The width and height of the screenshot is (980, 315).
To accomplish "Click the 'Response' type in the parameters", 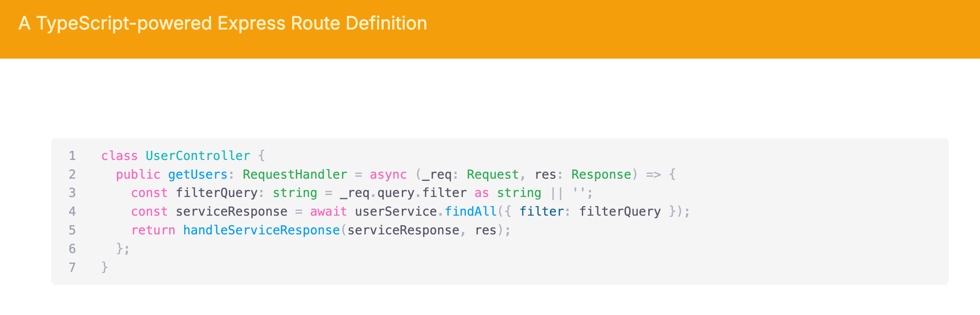I will 601,175.
